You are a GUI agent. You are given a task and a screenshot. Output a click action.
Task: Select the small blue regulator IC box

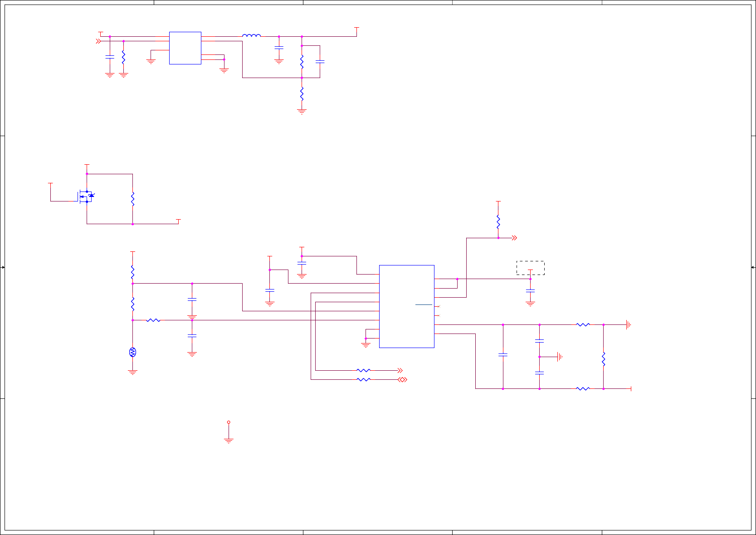185,48
